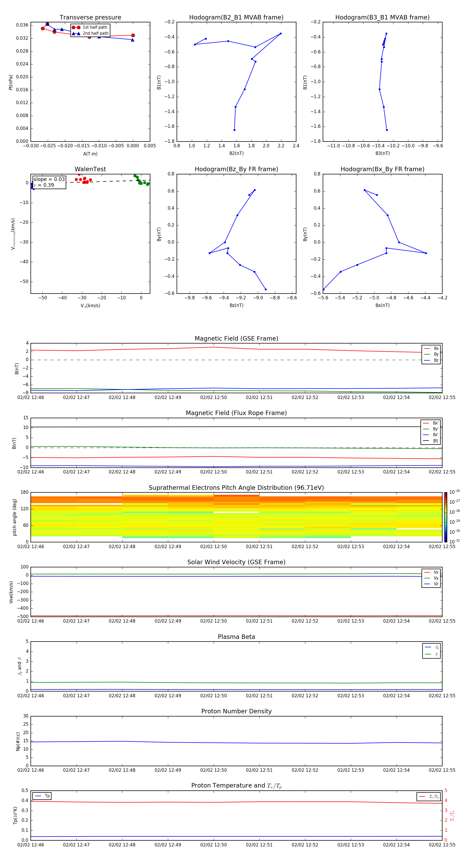Click the 'Hodogram(B3_B1 MVAB frame)' title
Screen dimensions: 473x868
tap(382, 18)
